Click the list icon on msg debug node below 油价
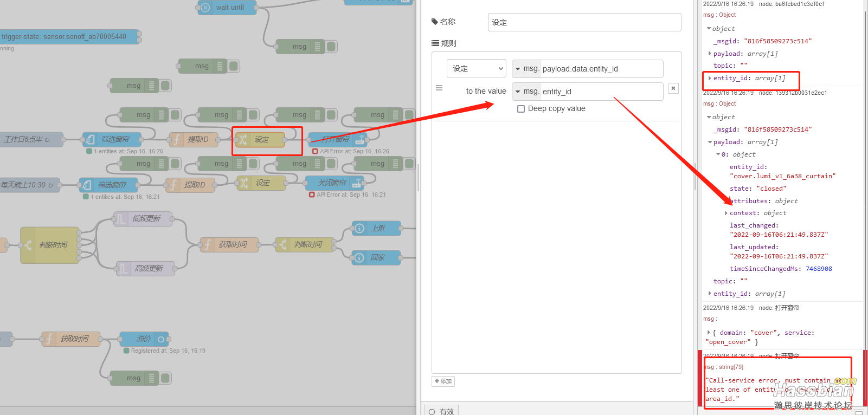The image size is (868, 415). (x=152, y=378)
